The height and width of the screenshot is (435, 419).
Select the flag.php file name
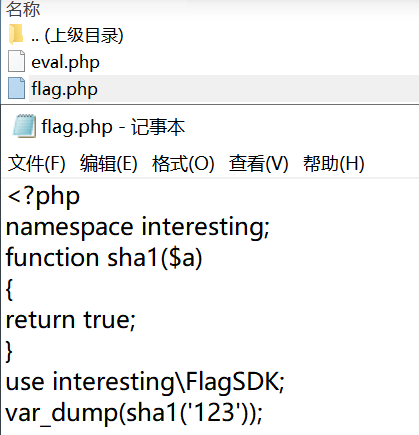[x=64, y=89]
